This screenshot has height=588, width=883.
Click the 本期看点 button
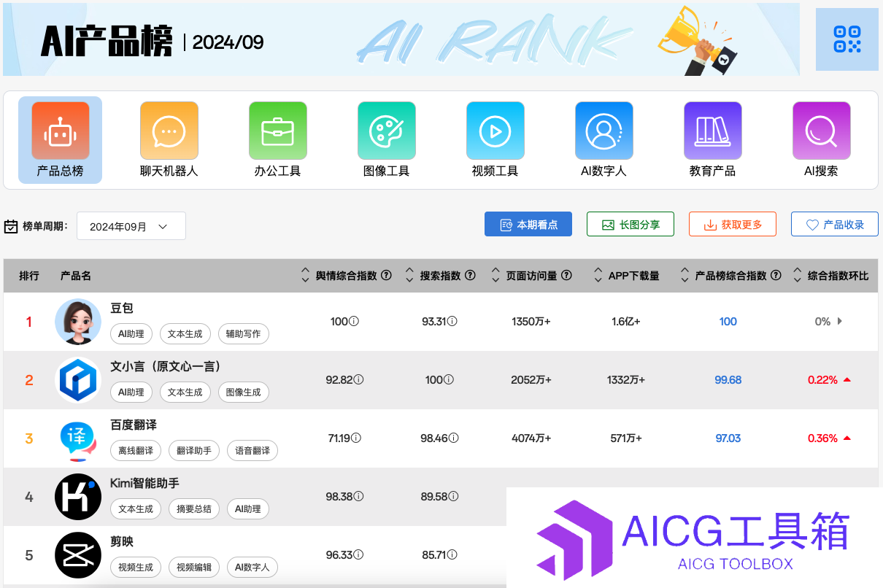528,225
